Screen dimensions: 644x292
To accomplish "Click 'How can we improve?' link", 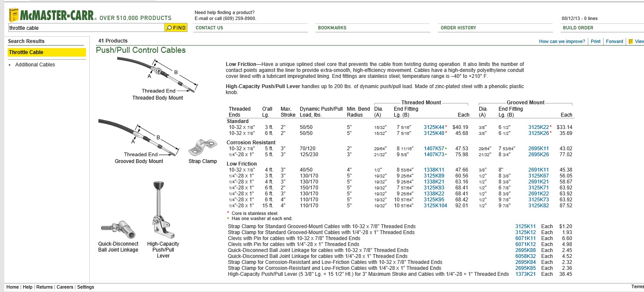I will 562,41.
